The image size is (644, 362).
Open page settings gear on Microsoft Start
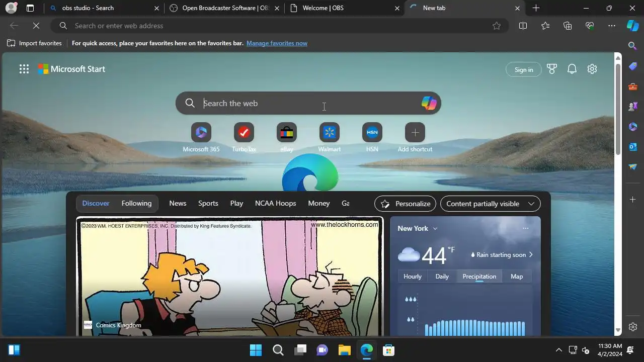592,69
